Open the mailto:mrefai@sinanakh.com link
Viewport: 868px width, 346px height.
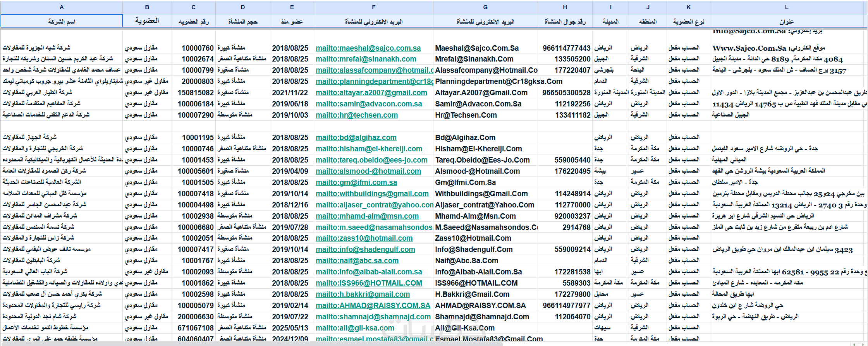[x=366, y=59]
